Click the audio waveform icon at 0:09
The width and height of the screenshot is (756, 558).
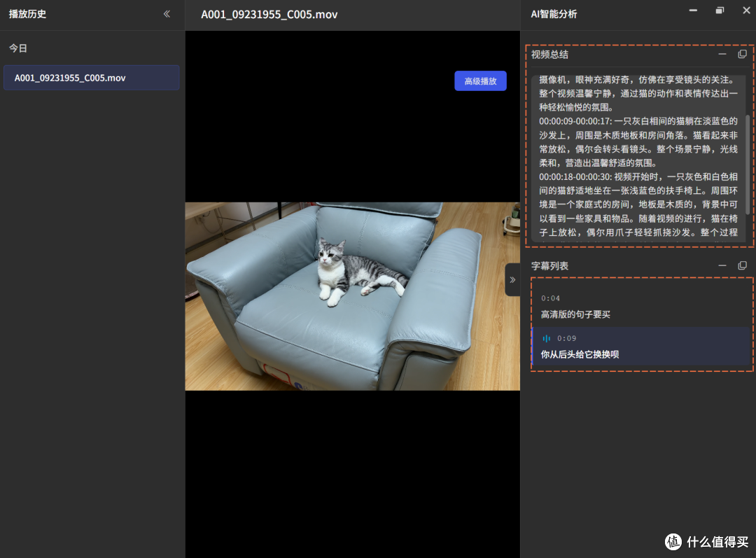pos(546,339)
